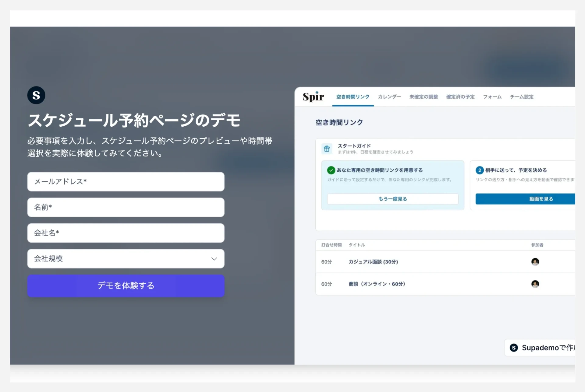This screenshot has height=392, width=585.
Task: Select the チーム設定 tab
Action: (522, 97)
